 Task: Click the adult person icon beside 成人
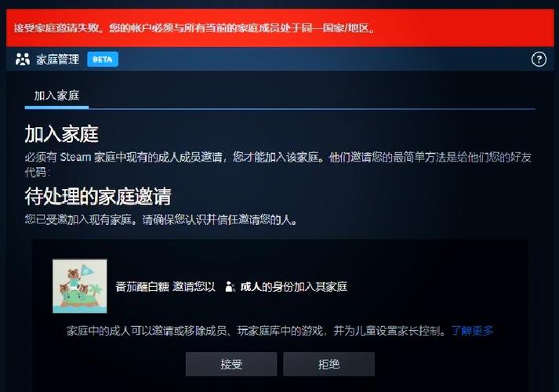[230, 286]
